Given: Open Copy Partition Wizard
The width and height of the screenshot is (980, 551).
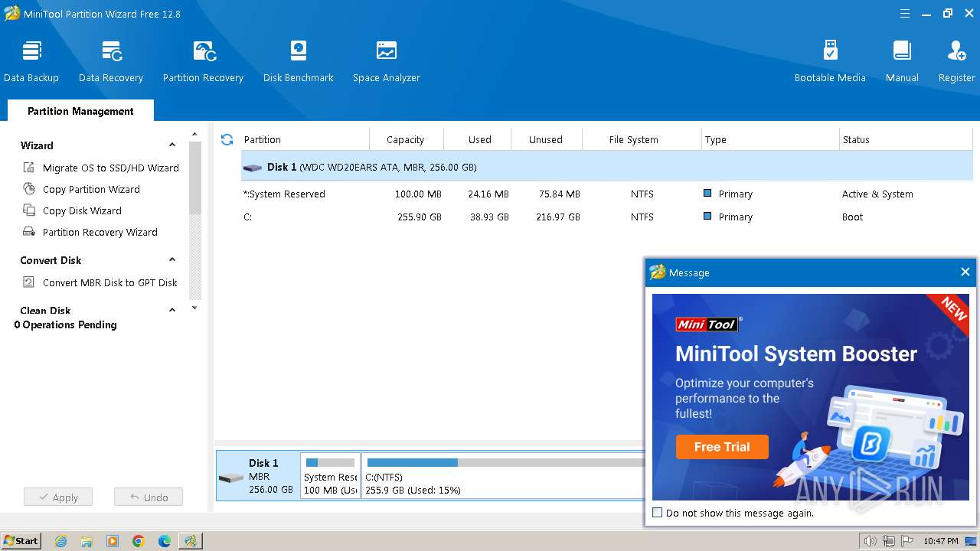Looking at the screenshot, I should pyautogui.click(x=91, y=189).
